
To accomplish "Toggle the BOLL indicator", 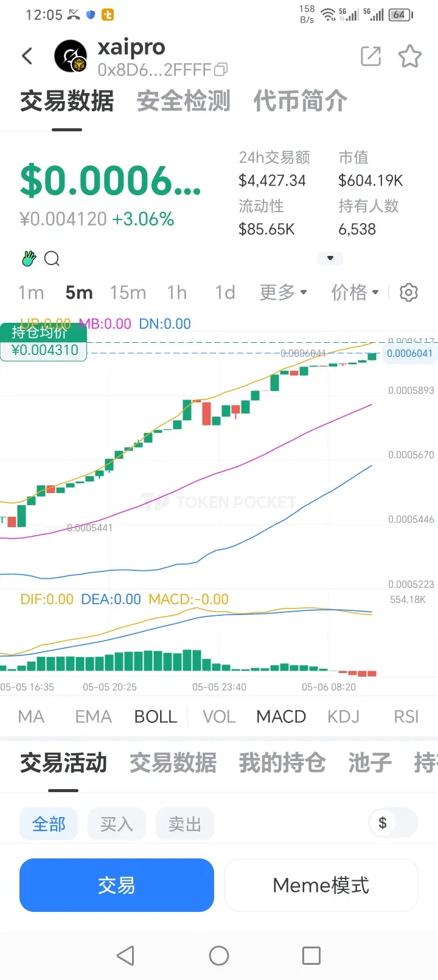I will tap(156, 717).
